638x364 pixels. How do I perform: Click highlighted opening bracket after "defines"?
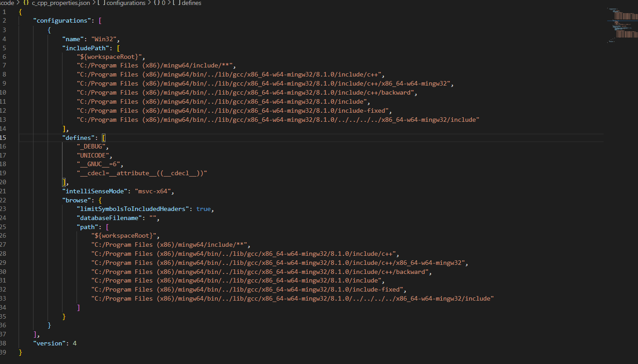click(x=104, y=137)
